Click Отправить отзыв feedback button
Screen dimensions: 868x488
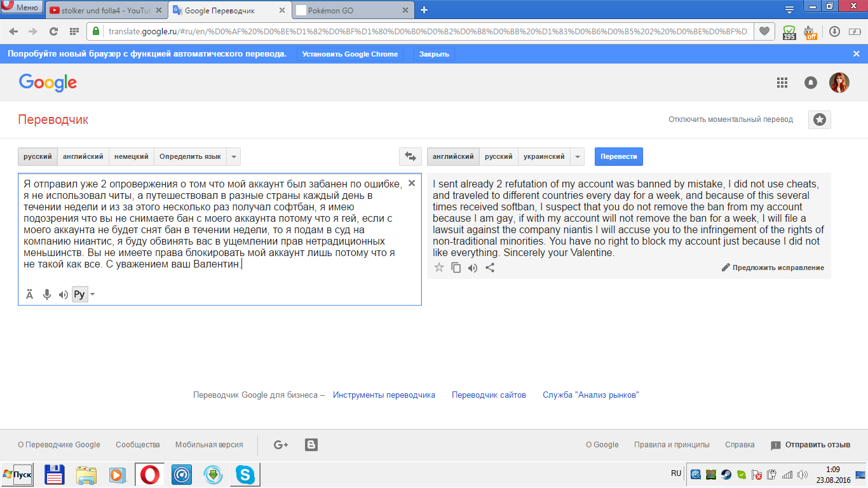811,445
